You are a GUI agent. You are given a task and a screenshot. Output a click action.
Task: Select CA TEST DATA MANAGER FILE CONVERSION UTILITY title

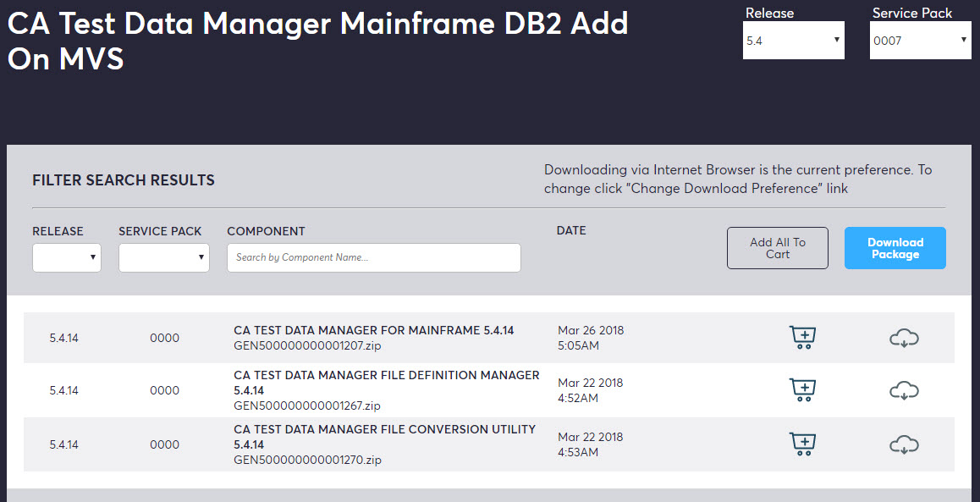pos(384,437)
